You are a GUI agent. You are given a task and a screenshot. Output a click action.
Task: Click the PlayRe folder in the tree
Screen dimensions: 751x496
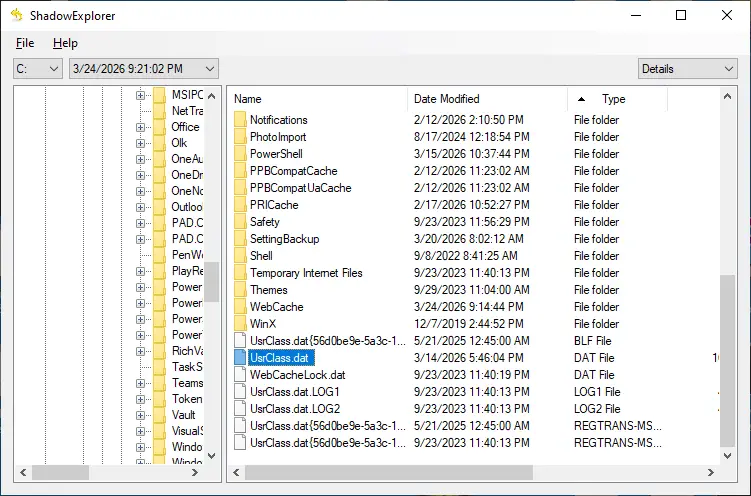pos(187,271)
